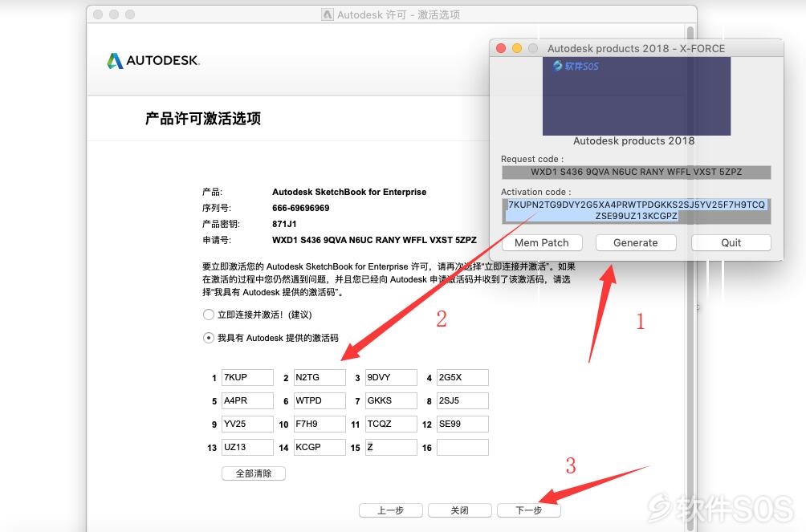This screenshot has height=532, width=806.
Task: Click activation field 8 containing 2SJ5
Action: click(462, 400)
